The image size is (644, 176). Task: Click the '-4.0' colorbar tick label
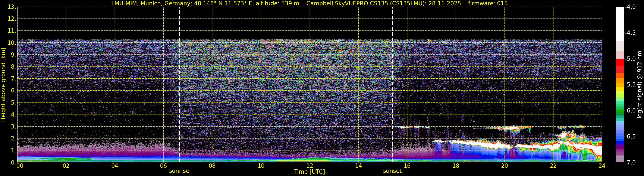[x=630, y=7]
